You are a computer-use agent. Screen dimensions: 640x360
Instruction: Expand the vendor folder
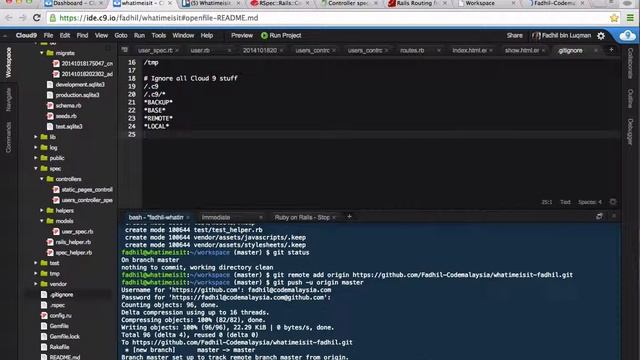pos(36,284)
